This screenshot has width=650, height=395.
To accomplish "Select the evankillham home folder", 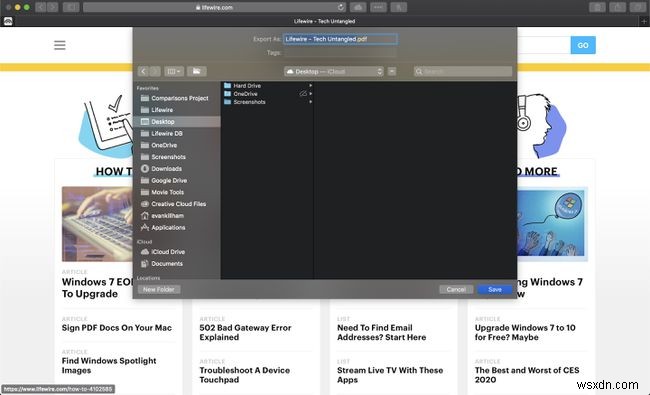I will point(177,216).
